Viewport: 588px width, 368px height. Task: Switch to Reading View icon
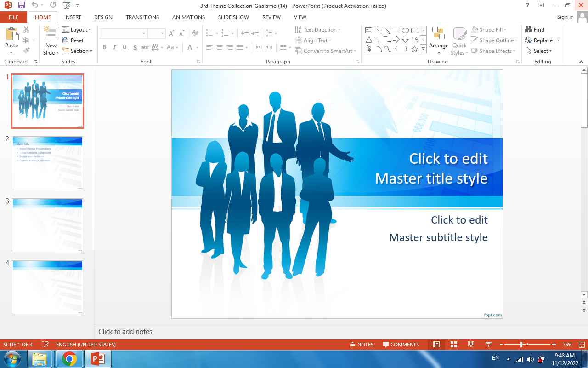click(x=471, y=345)
